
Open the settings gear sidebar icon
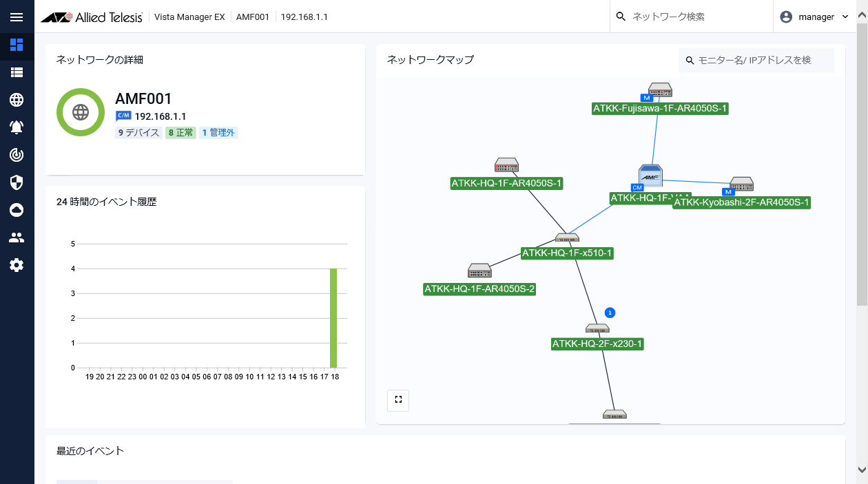coord(17,265)
